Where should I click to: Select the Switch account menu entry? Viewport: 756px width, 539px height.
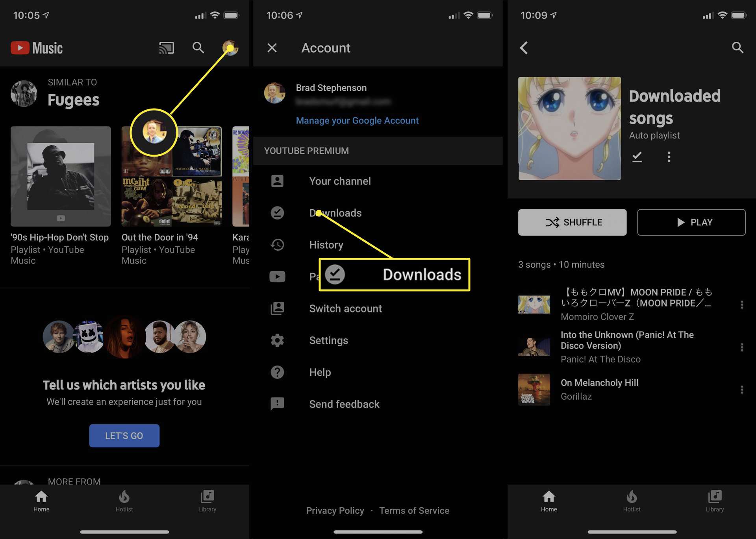(x=345, y=308)
